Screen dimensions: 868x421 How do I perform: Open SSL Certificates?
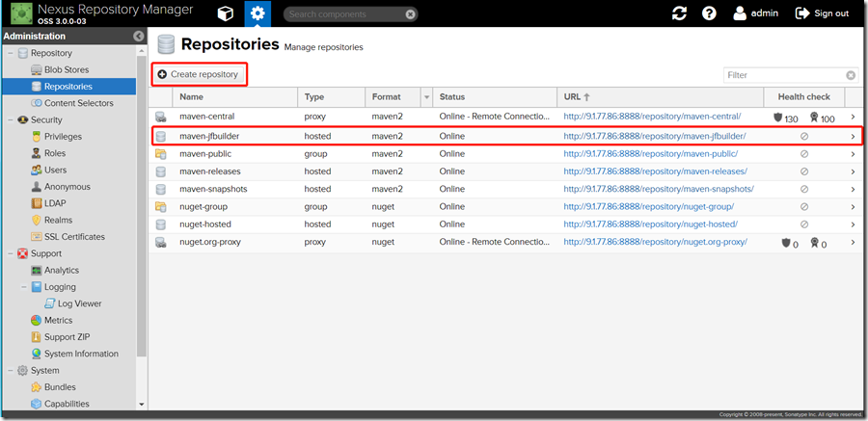pyautogui.click(x=74, y=237)
